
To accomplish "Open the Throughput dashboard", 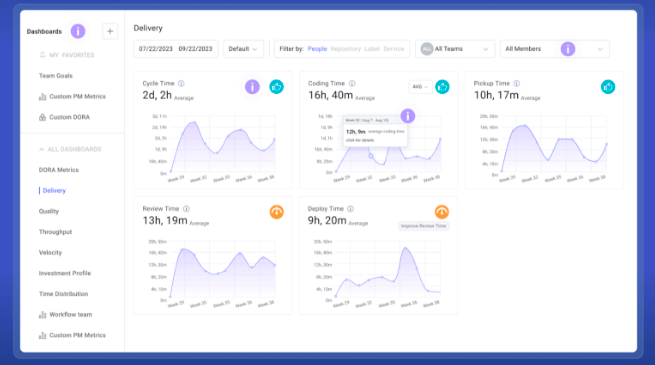I will [x=55, y=232].
